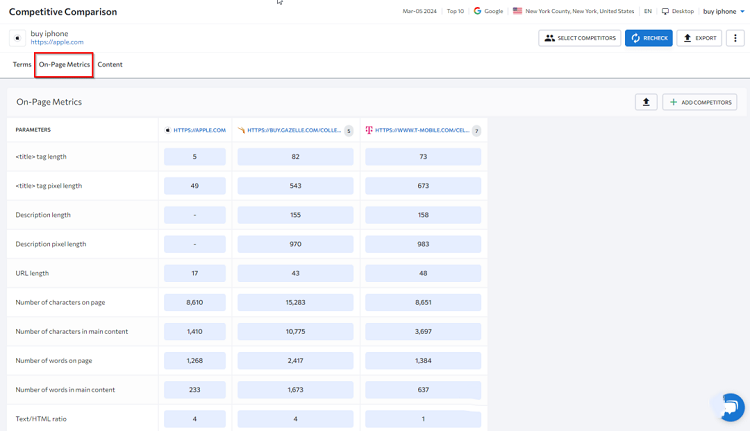This screenshot has width=750, height=431.
Task: Click the Text/HTML ratio row label
Action: [41, 419]
